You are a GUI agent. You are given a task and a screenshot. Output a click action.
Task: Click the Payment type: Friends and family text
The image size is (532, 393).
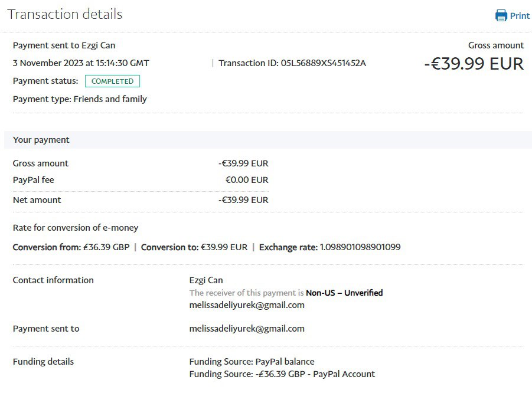[80, 99]
